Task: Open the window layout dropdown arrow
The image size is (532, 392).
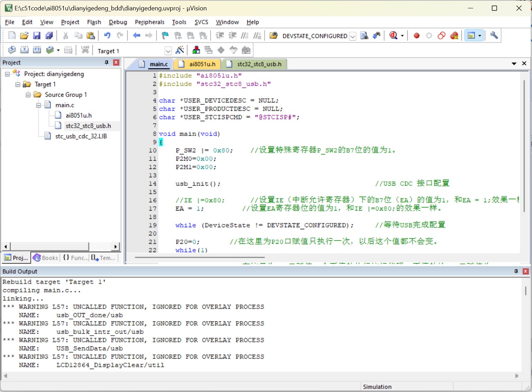Action: tap(480, 36)
